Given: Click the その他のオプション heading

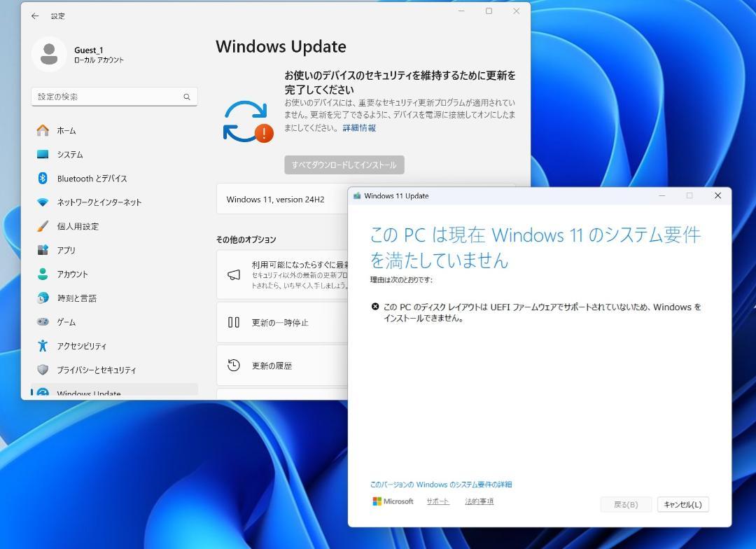Looking at the screenshot, I should click(246, 239).
